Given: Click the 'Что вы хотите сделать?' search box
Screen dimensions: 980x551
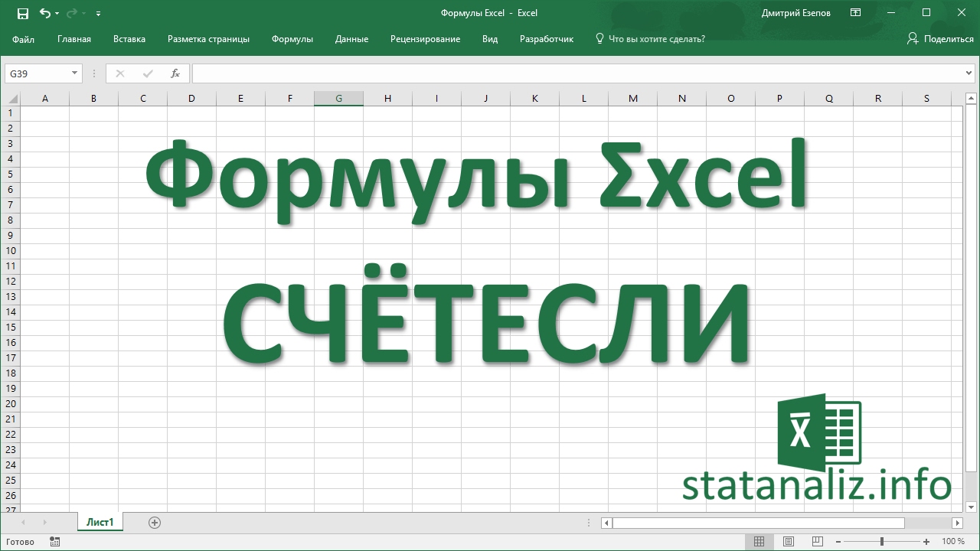Looking at the screenshot, I should (656, 39).
